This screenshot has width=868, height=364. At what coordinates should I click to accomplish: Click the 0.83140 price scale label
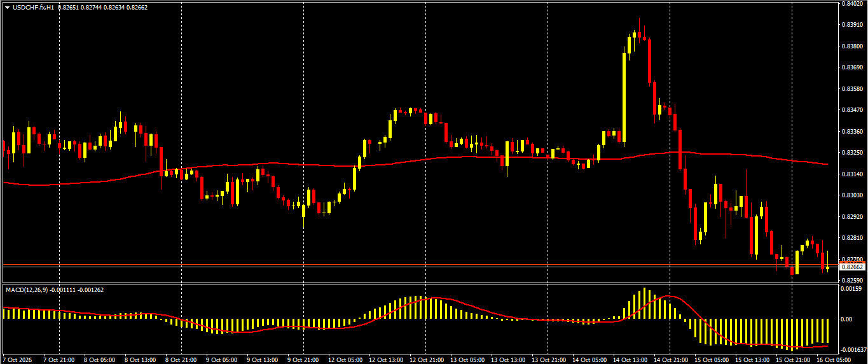[851, 174]
